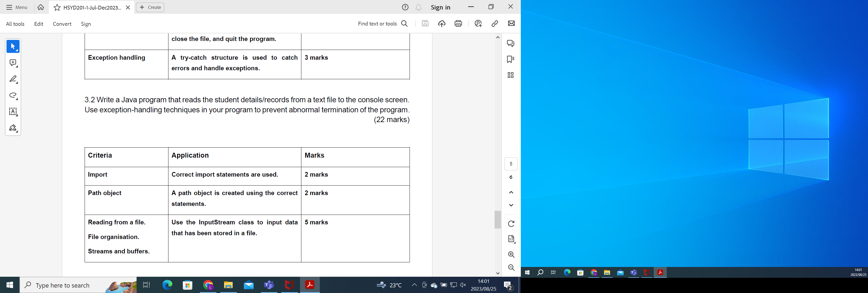Choose the freehand draw lasso tool
The width and height of the screenshot is (868, 293).
(13, 95)
